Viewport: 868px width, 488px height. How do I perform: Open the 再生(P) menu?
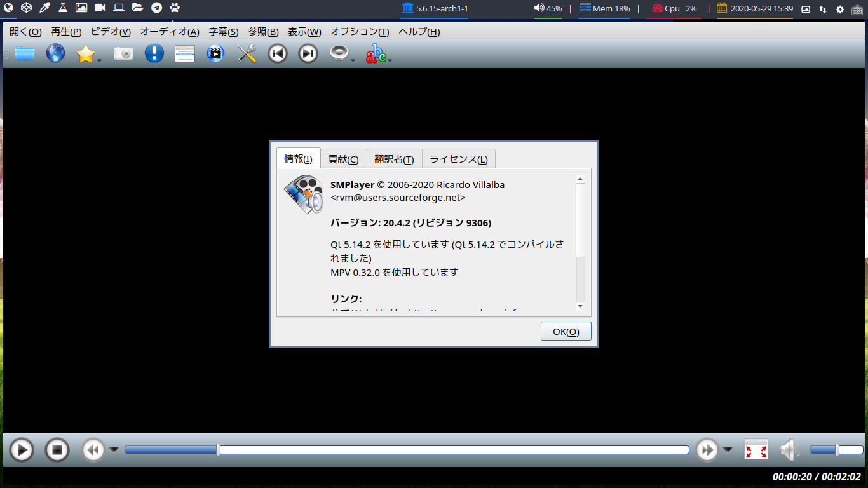tap(66, 32)
